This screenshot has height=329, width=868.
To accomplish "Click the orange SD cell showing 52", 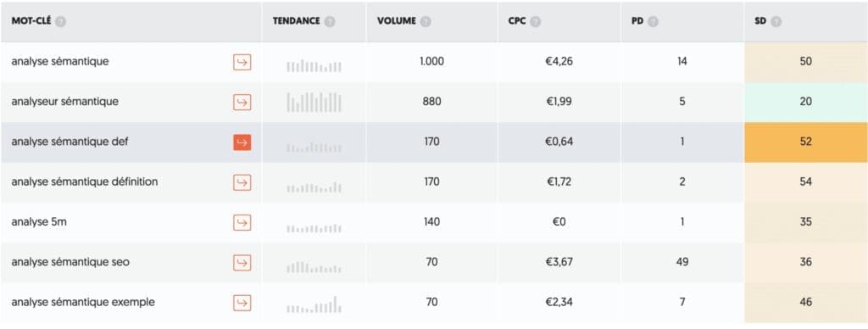I will [806, 142].
